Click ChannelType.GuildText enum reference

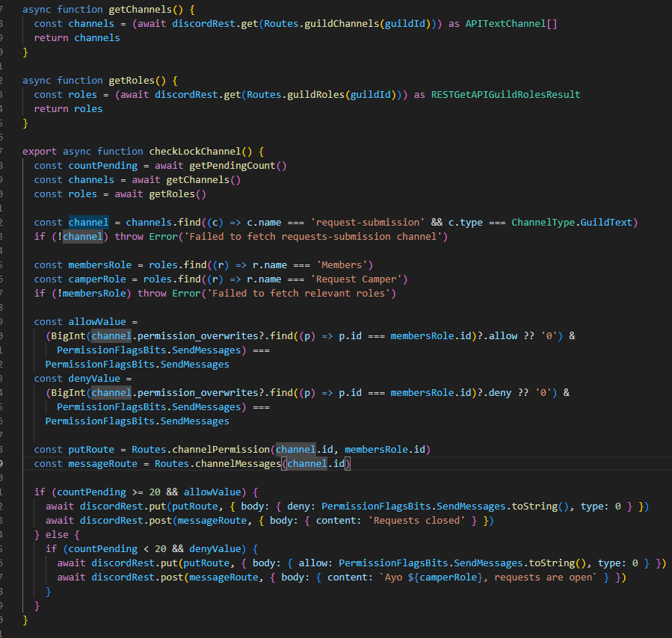572,222
